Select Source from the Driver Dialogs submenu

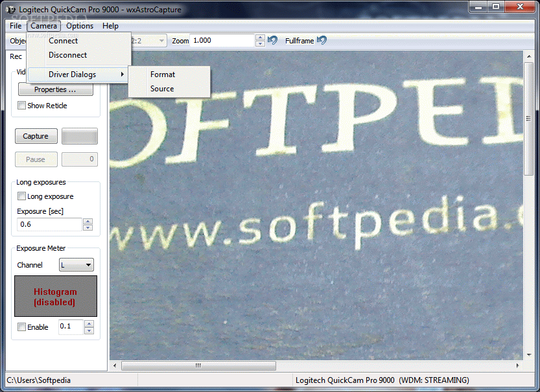coord(169,89)
